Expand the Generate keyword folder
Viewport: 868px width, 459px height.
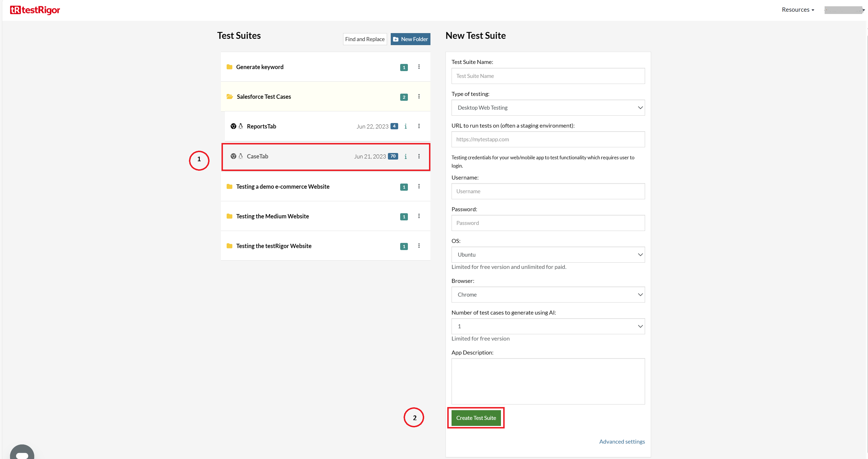259,67
